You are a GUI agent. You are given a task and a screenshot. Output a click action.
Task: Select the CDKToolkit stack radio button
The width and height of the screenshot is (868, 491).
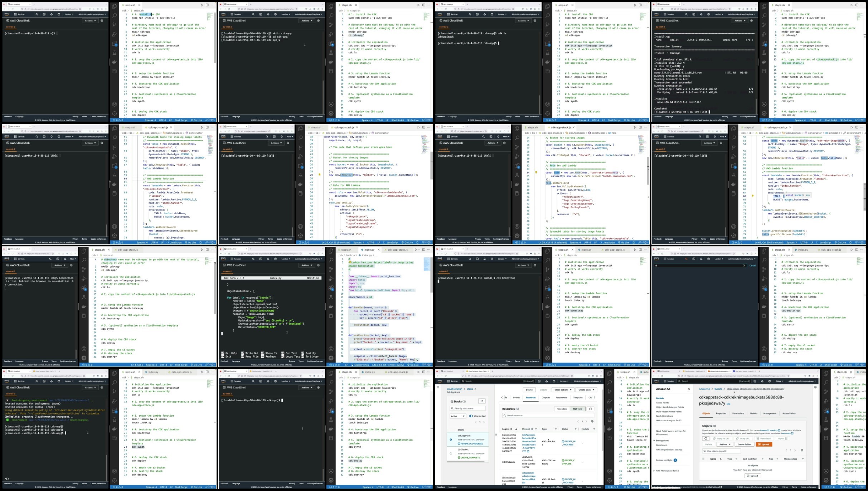(451, 453)
